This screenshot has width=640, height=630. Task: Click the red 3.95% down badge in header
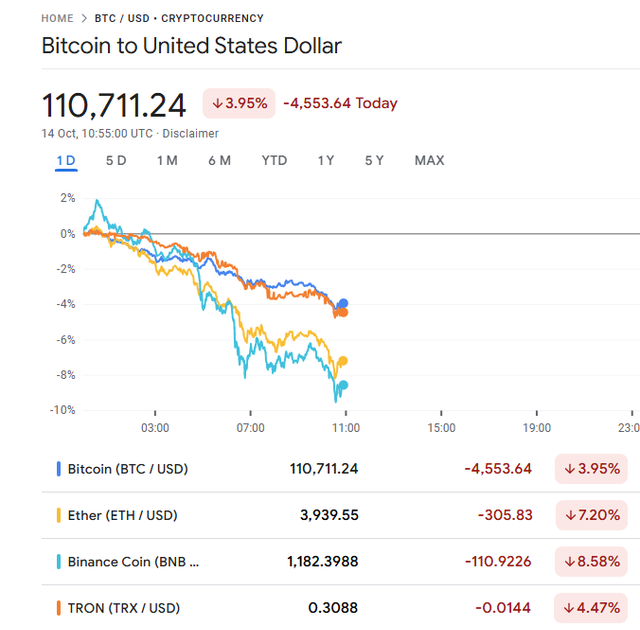pos(238,103)
